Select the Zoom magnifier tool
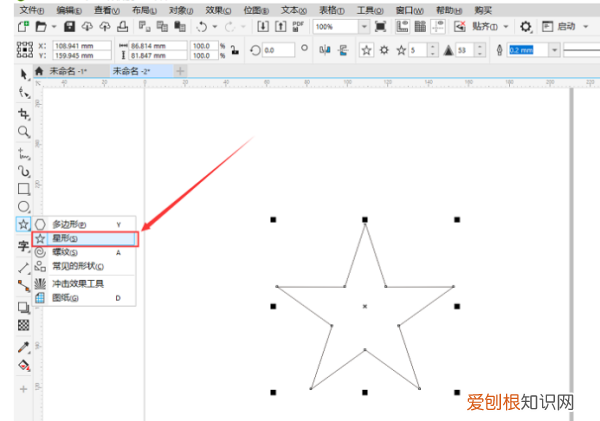This screenshot has width=600, height=421. 23,132
